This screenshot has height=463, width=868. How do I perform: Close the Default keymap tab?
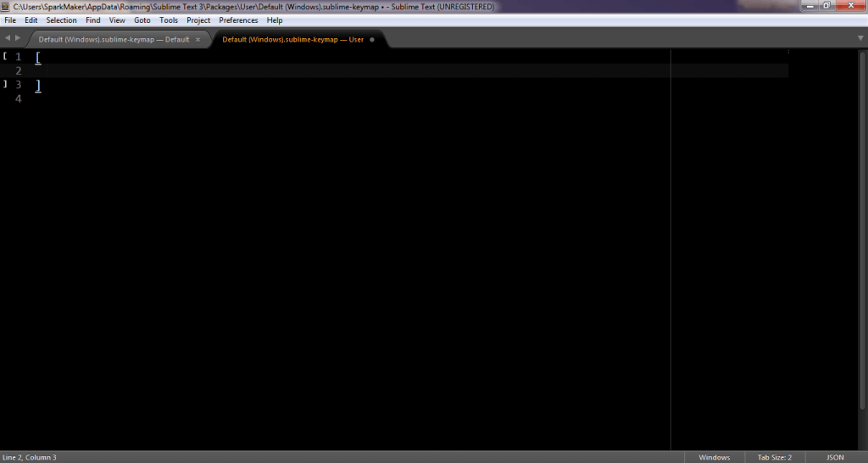pyautogui.click(x=198, y=39)
